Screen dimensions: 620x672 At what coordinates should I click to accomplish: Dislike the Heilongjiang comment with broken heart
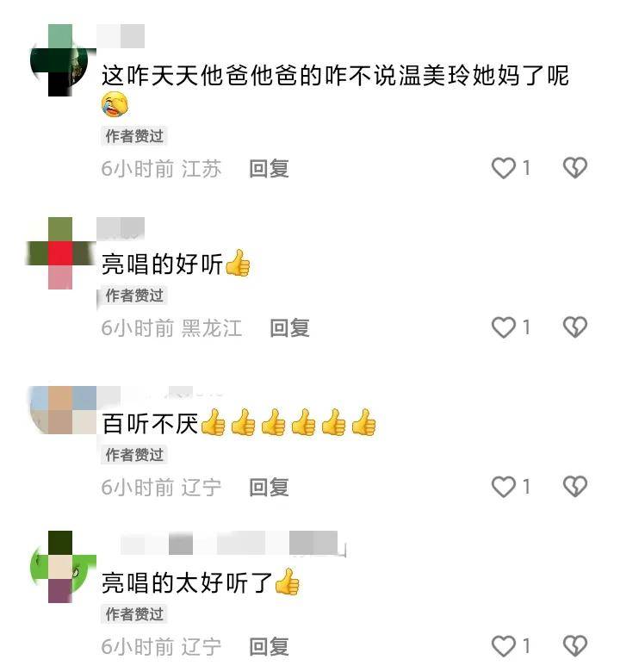click(x=575, y=327)
